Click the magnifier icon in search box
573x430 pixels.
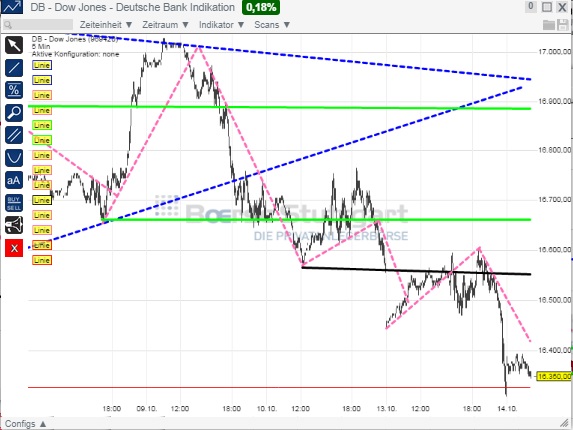pos(8,25)
